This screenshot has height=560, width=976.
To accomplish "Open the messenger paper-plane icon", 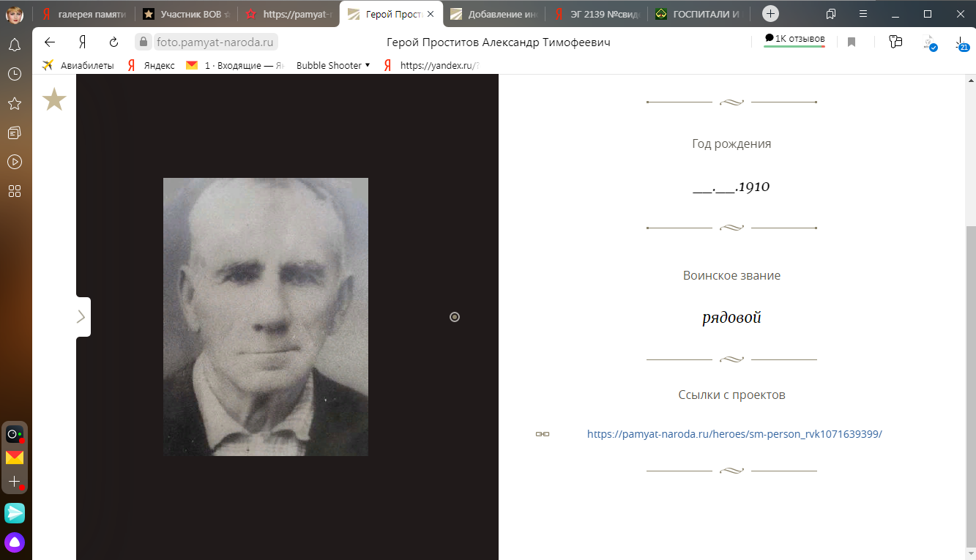I will coord(15,513).
